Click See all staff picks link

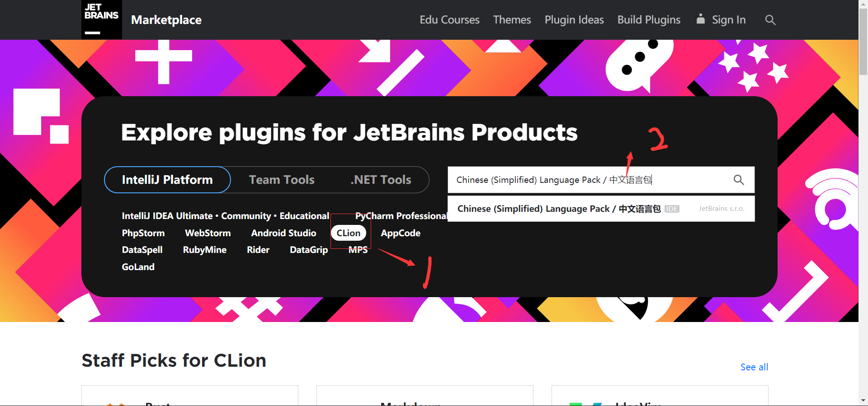coord(754,367)
